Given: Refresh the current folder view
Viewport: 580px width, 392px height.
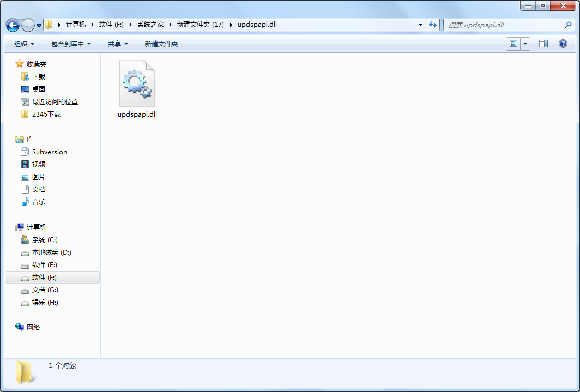Looking at the screenshot, I should point(432,25).
